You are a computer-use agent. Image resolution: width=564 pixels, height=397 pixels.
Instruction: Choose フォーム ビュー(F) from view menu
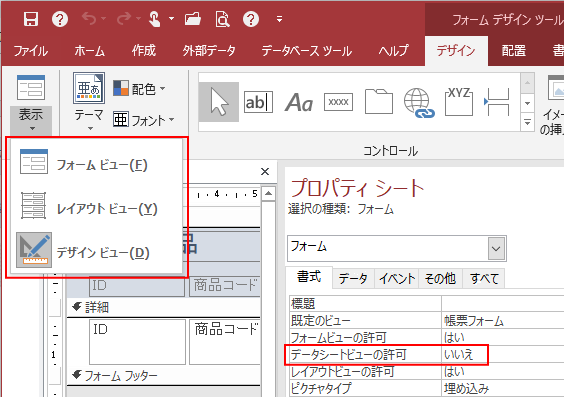click(96, 164)
